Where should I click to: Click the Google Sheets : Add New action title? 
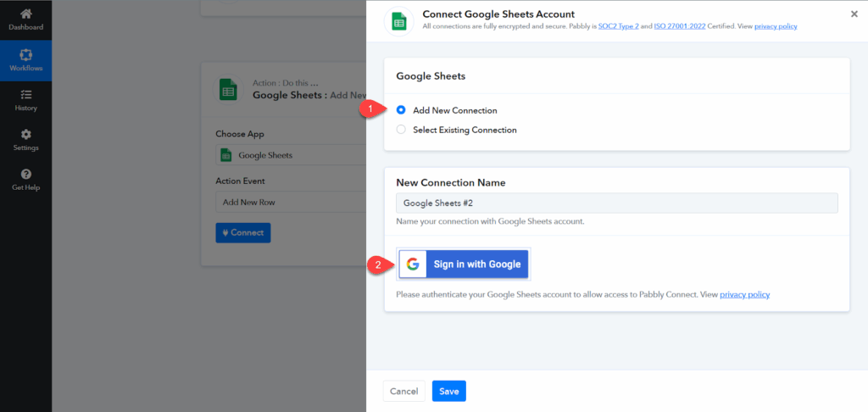click(x=309, y=95)
